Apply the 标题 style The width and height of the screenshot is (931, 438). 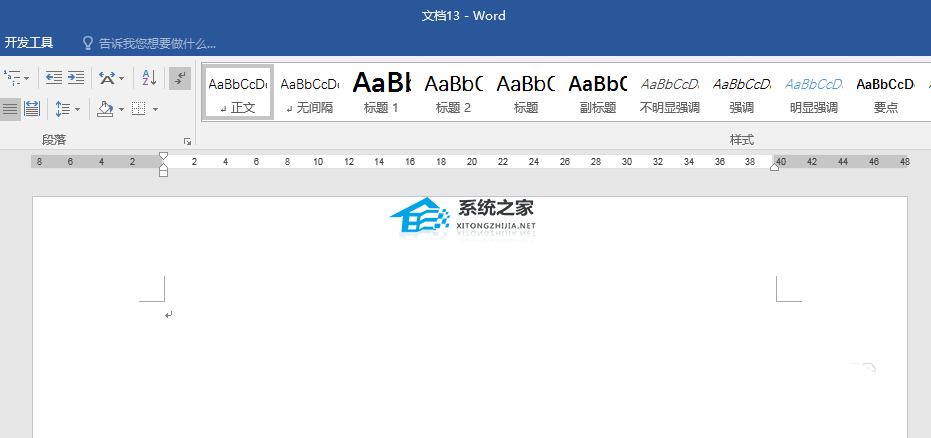[x=525, y=92]
